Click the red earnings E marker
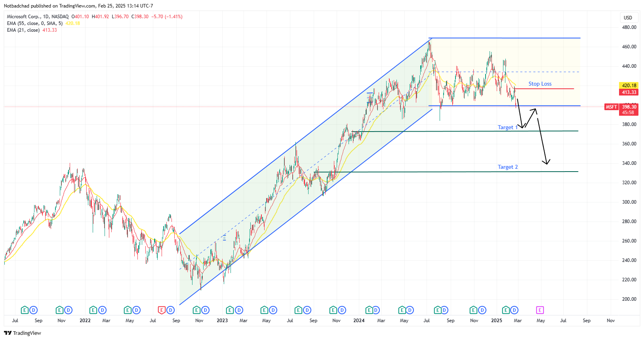This screenshot has height=340, width=644. (162, 310)
